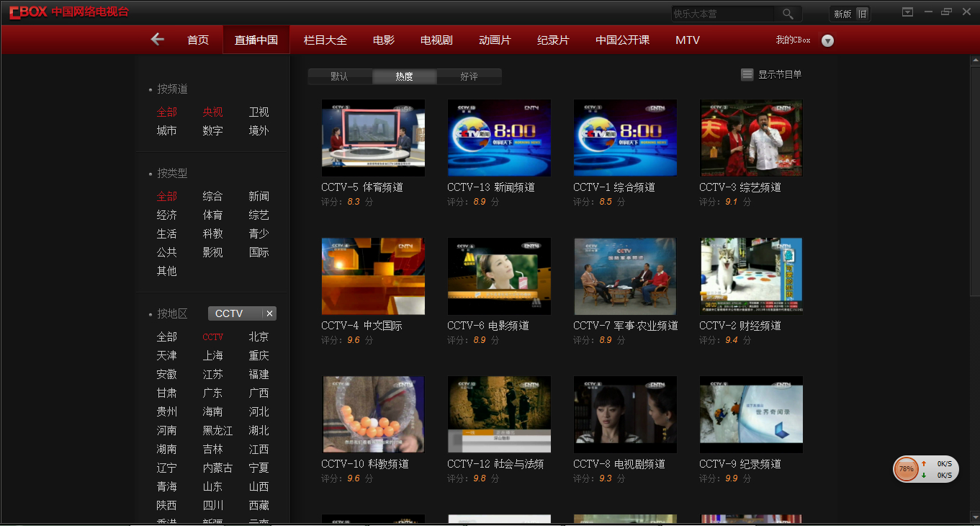Switch to the 新版 interface
This screenshot has width=980, height=526.
coord(842,14)
